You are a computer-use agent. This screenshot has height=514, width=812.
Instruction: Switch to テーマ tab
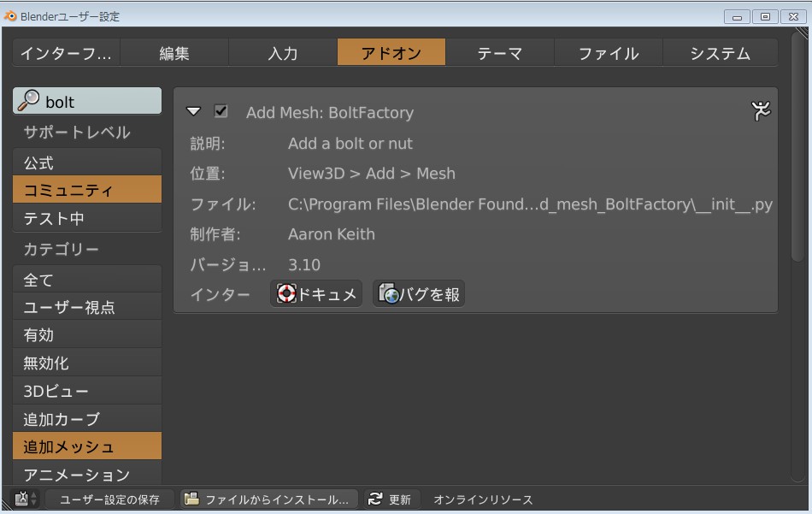pos(500,53)
